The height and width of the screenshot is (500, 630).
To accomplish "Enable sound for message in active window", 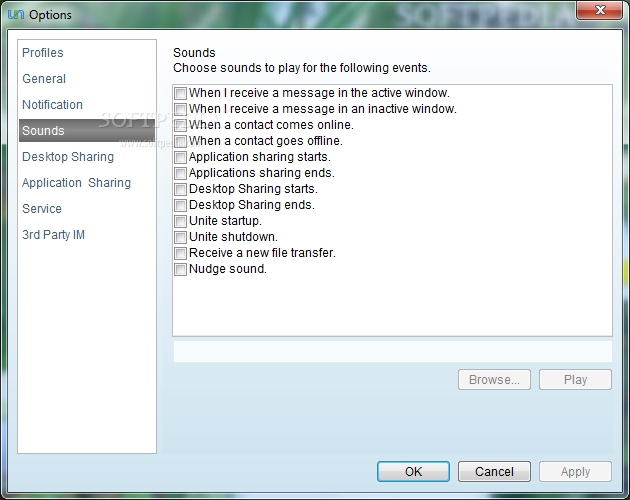I will [x=180, y=93].
